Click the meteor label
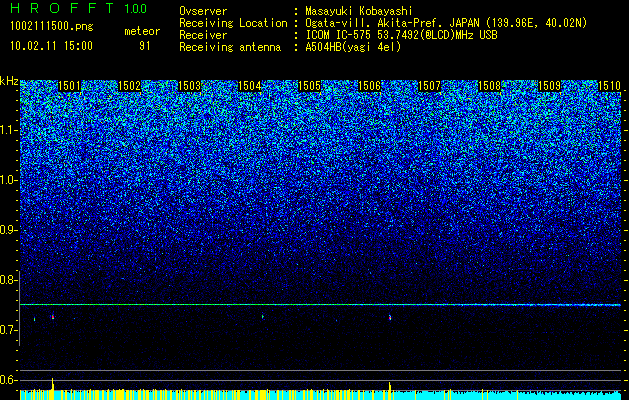Image resolution: width=629 pixels, height=400 pixels. pyautogui.click(x=142, y=31)
